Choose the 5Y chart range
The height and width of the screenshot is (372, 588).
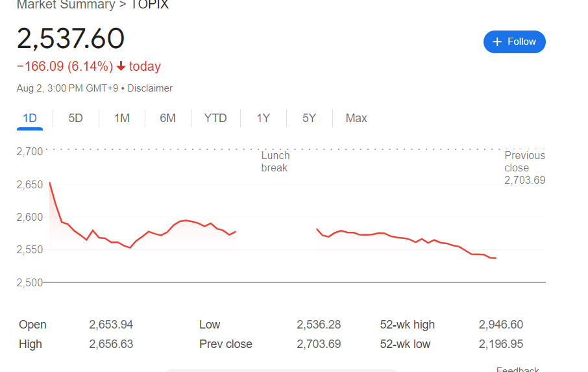(x=309, y=118)
